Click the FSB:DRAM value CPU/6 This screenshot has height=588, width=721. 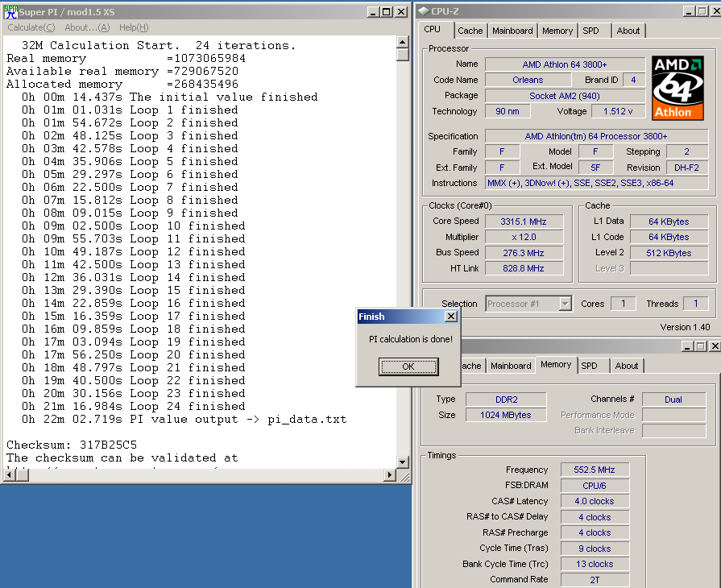coord(595,486)
